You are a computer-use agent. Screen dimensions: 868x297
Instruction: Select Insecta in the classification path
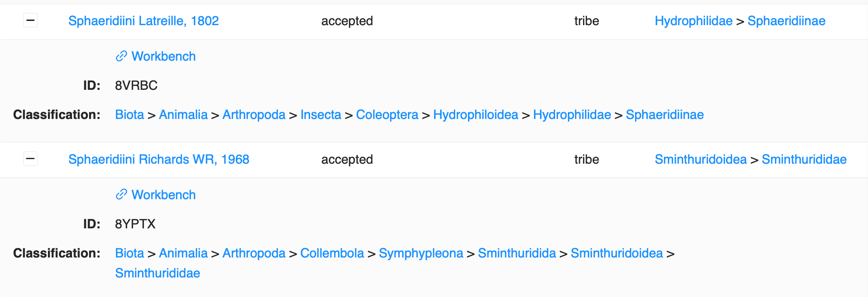click(x=321, y=114)
